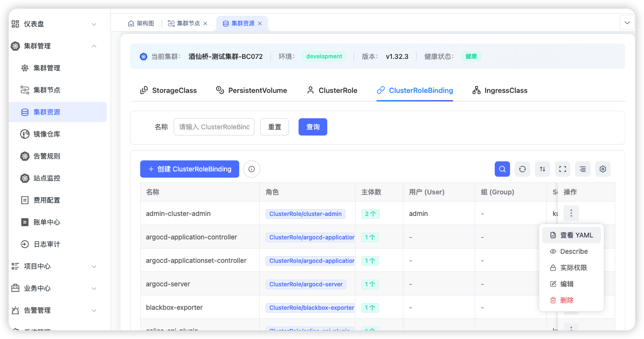The image size is (644, 339).
Task: Click the refresh icon in table toolbar
Action: tap(522, 169)
